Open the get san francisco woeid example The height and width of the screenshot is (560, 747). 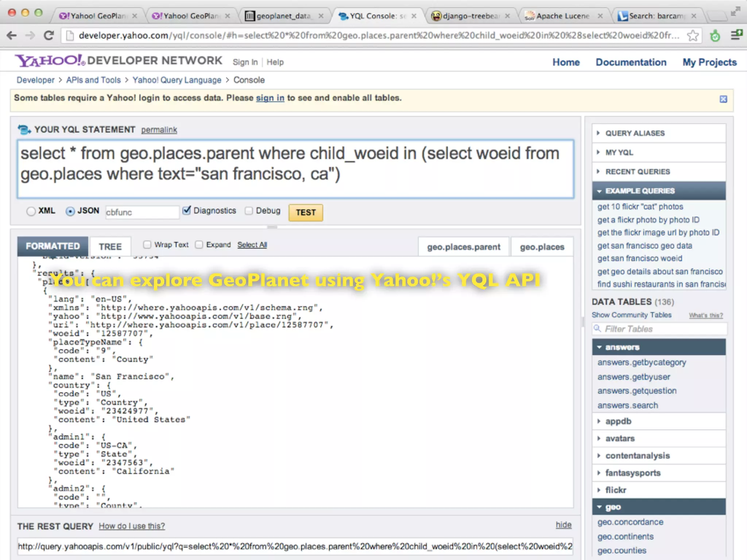[x=640, y=258]
